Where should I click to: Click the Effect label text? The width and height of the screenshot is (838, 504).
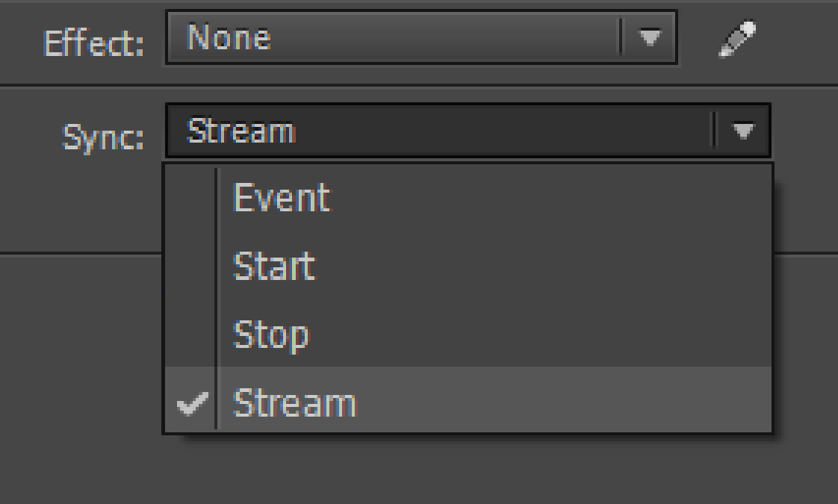click(x=93, y=43)
